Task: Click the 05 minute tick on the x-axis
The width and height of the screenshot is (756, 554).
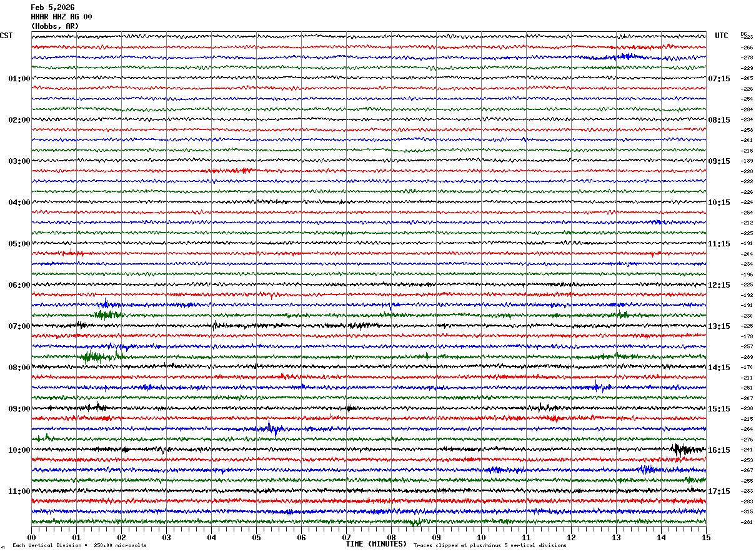Action: [x=256, y=537]
